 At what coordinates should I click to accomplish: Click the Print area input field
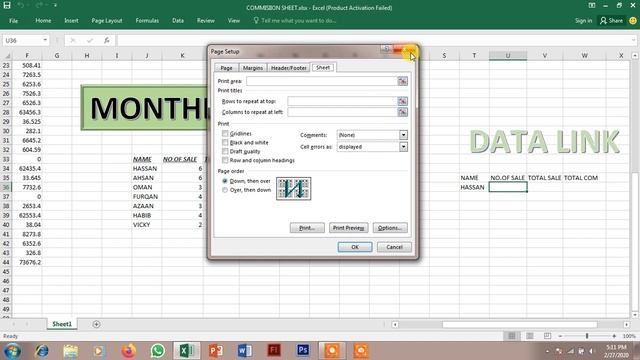click(322, 81)
